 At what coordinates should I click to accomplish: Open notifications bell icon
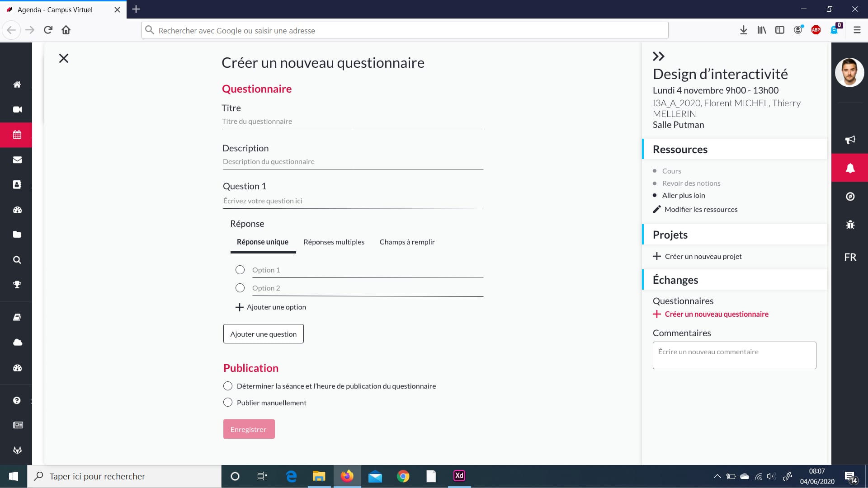[850, 168]
